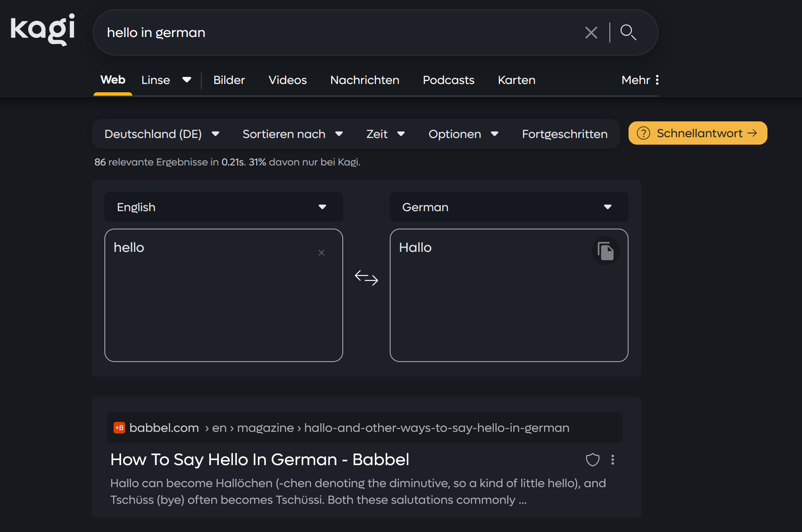Click the babbel.com domain link
802x532 pixels.
(x=164, y=428)
